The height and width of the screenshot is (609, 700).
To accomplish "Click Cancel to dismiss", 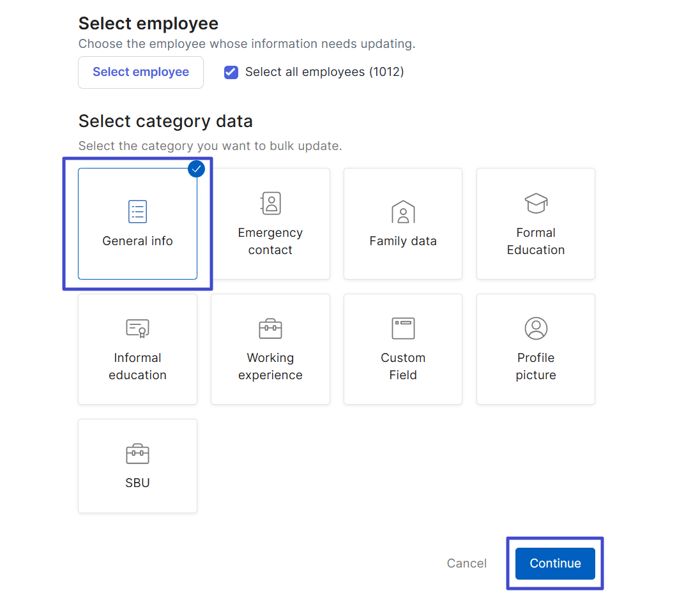I will click(x=467, y=563).
